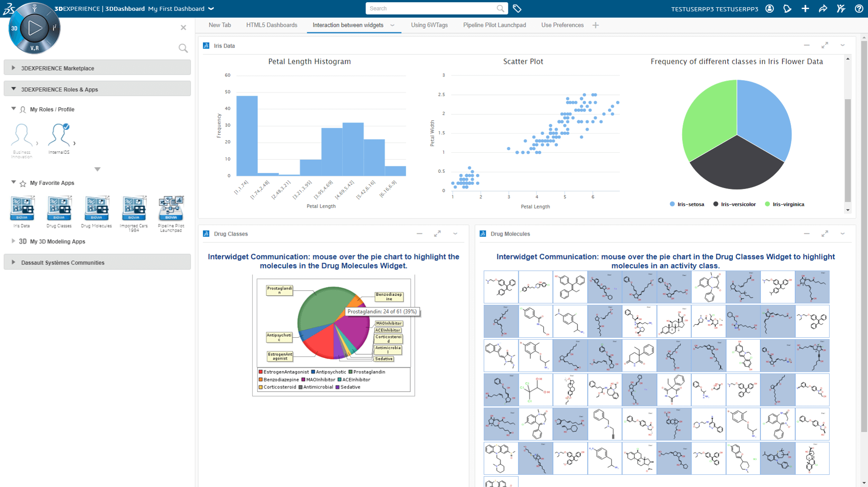
Task: Open Interaction between widgets tab menu
Action: tap(392, 25)
